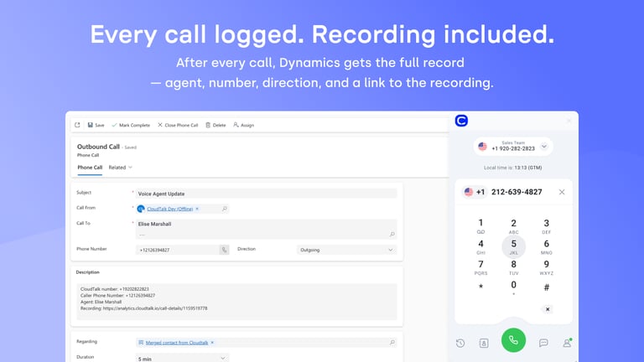Clear the dialed number 212-639-4827
The height and width of the screenshot is (362, 644).
pos(562,192)
